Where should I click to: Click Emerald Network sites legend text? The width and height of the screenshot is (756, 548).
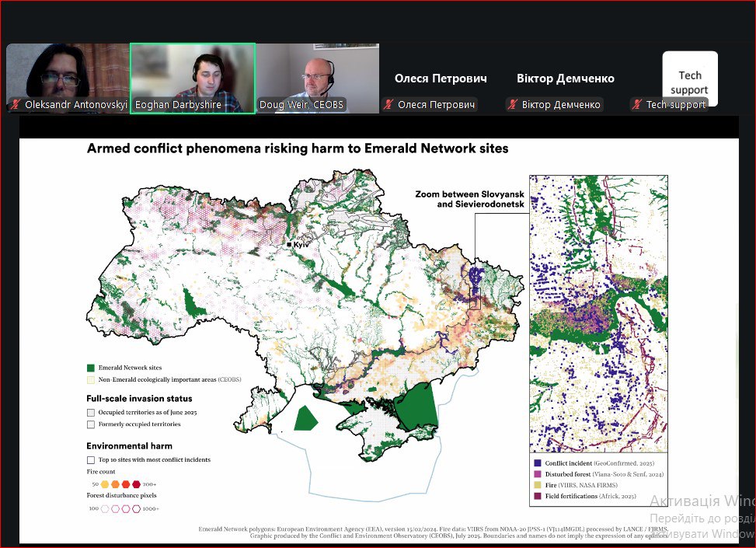tap(131, 368)
